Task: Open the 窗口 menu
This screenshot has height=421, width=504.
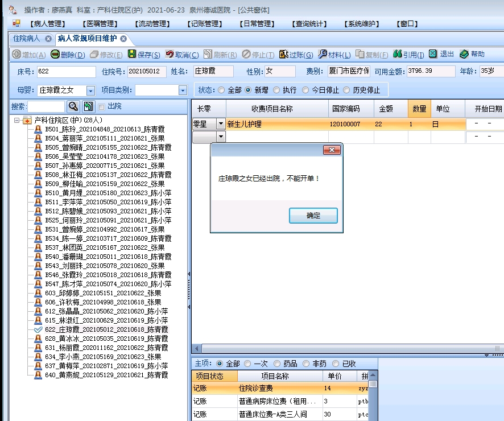Action: click(407, 24)
